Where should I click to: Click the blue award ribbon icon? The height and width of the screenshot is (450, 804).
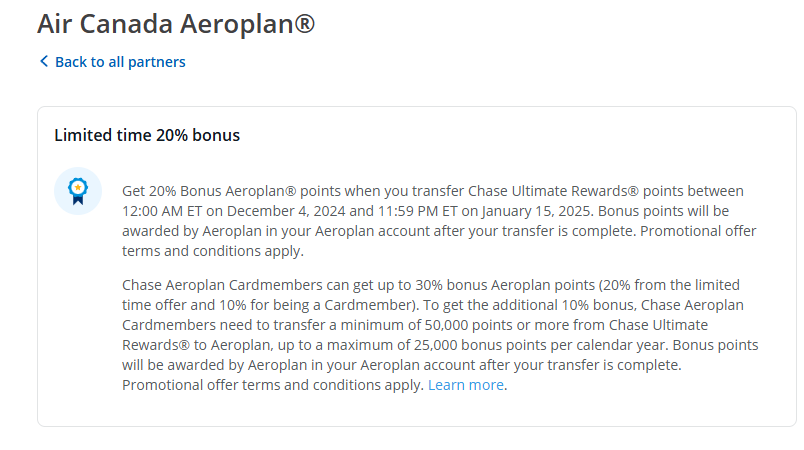tap(77, 190)
